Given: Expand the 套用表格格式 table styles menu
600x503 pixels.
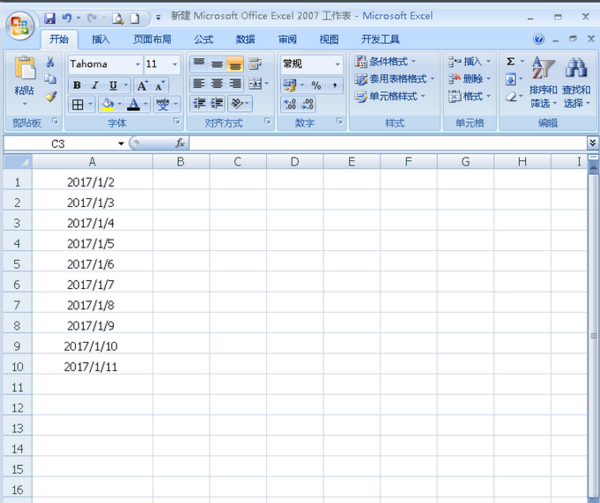Looking at the screenshot, I should click(x=395, y=79).
